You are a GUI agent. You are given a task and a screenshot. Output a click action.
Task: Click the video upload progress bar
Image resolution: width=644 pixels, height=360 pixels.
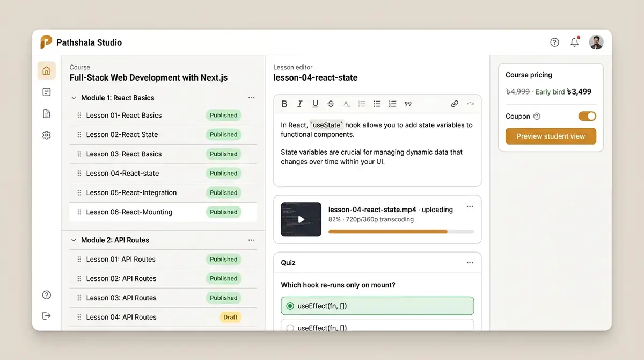point(401,232)
